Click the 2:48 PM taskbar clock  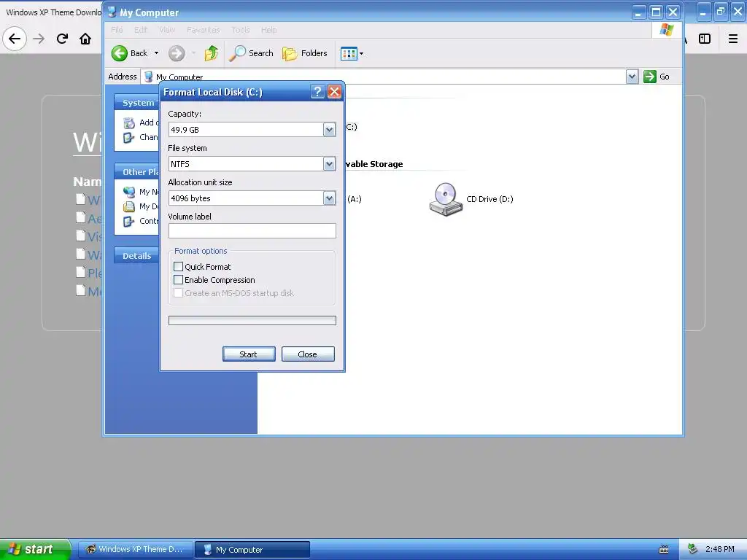coord(719,550)
